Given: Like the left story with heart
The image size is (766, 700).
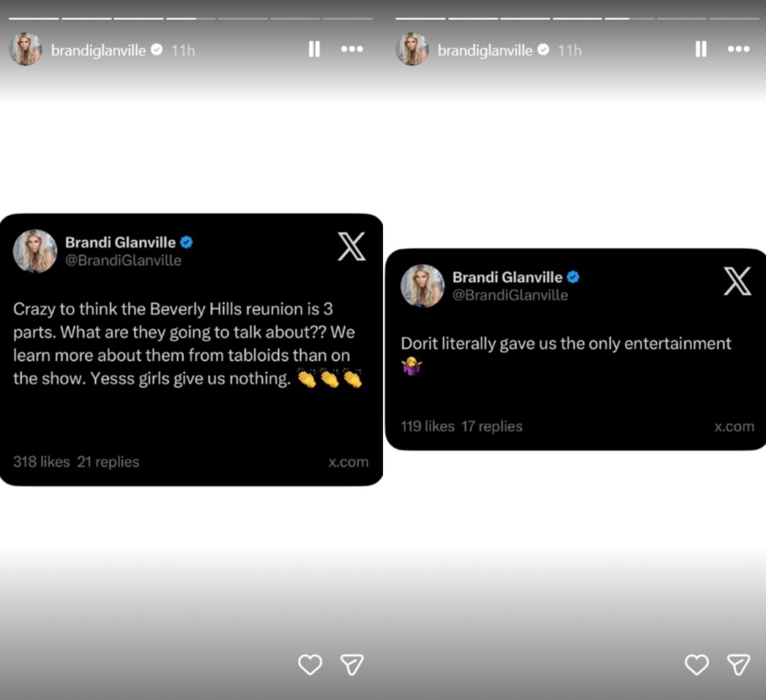Looking at the screenshot, I should [x=310, y=664].
